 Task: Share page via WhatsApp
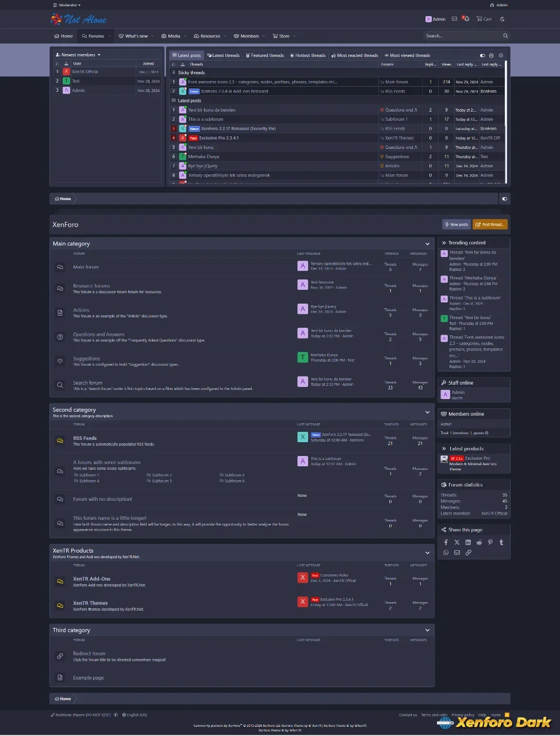point(446,553)
